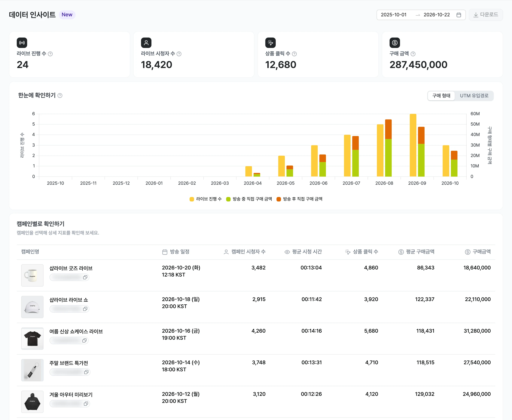
Task: Click the help icon beside 구매 금액
Action: point(413,54)
